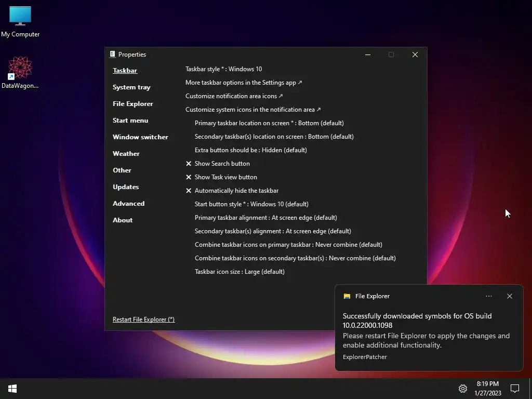Change the Extra button should be setting
This screenshot has height=399, width=532.
tap(251, 150)
